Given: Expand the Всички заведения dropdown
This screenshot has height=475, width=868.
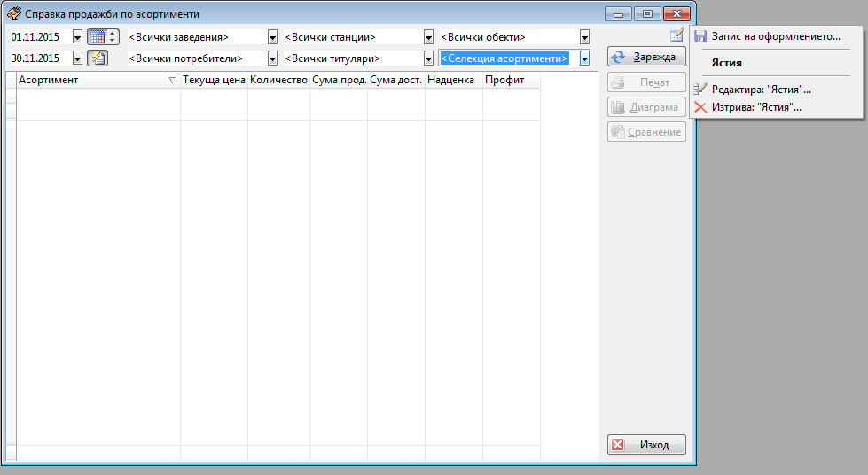Looking at the screenshot, I should click(272, 37).
